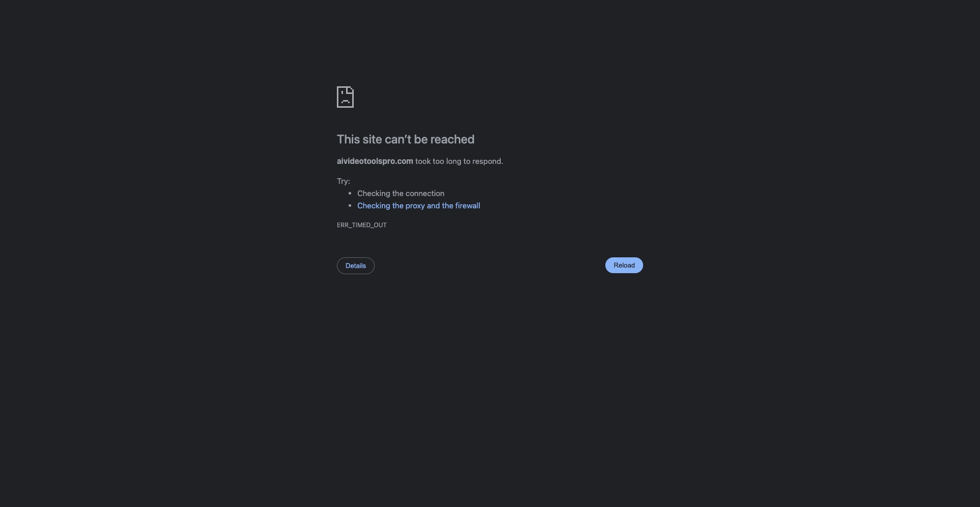Click the word "connection" in the first suggestion
Screen dimensions: 980x507
tap(423, 194)
